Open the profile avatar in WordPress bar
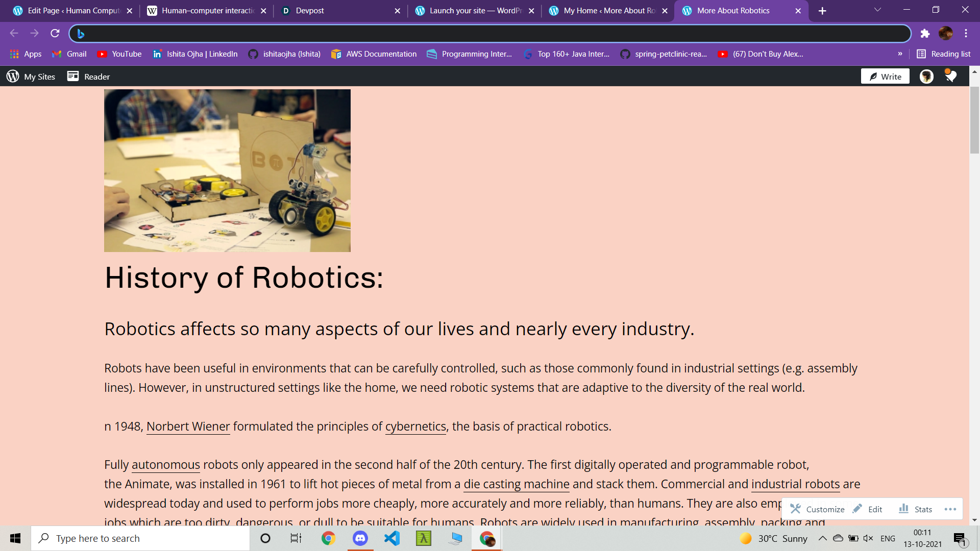 (926, 77)
